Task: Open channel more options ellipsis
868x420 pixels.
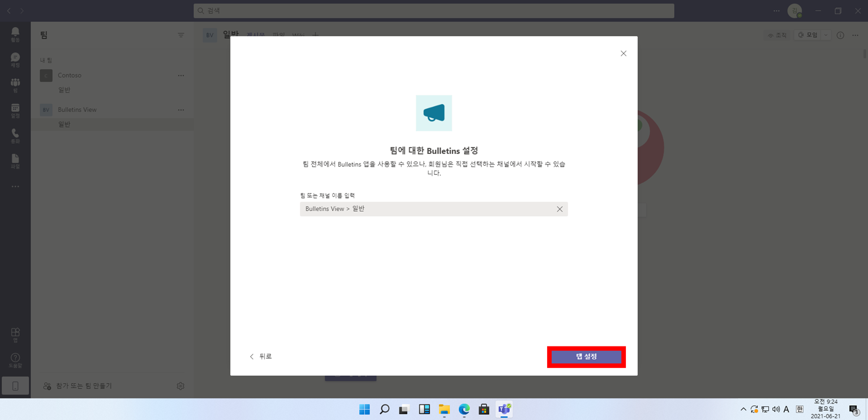Action: [855, 35]
